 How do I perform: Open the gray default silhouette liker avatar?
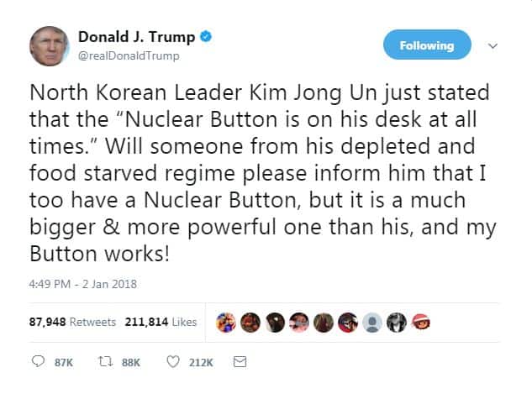click(372, 322)
